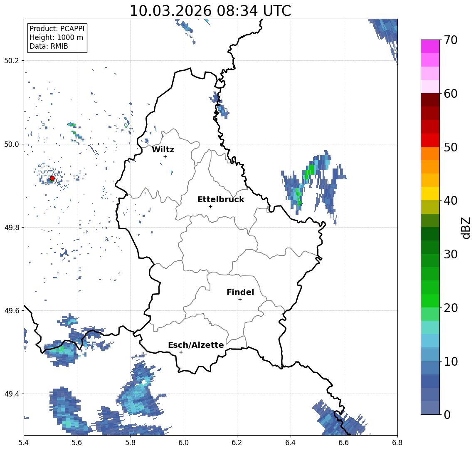Viewport: 476px width, 451px height.
Task: Click the Ettelbruck station plus marker
Action: 210,207
